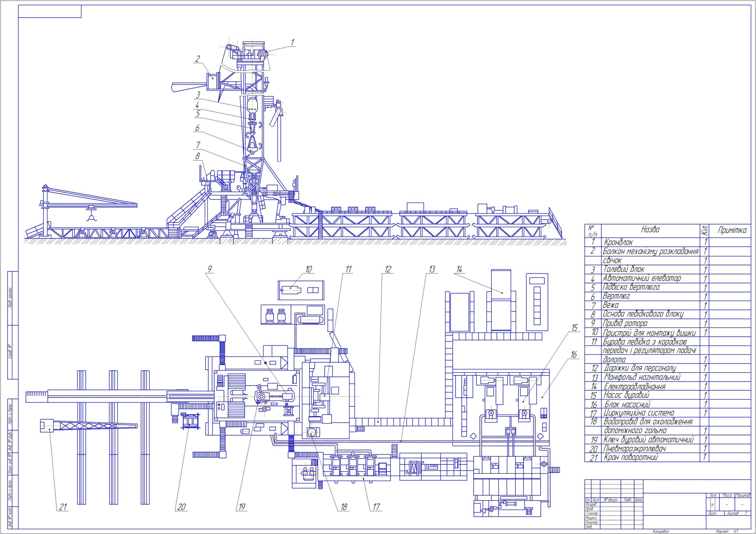Select 'Т.контр.' title block label
The image size is (756, 534).
(592, 514)
